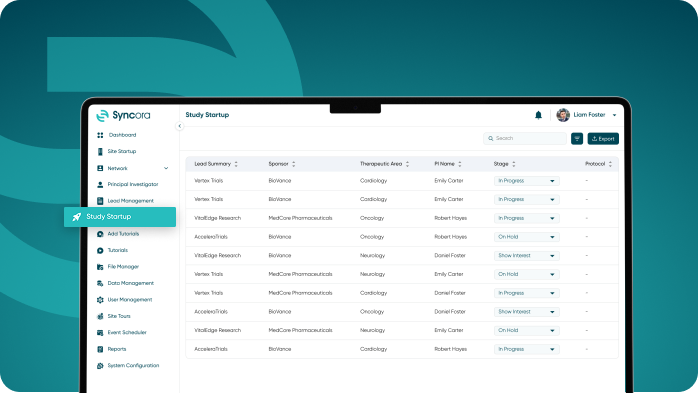Expand the Network menu chevron
The height and width of the screenshot is (393, 698).
(x=166, y=169)
